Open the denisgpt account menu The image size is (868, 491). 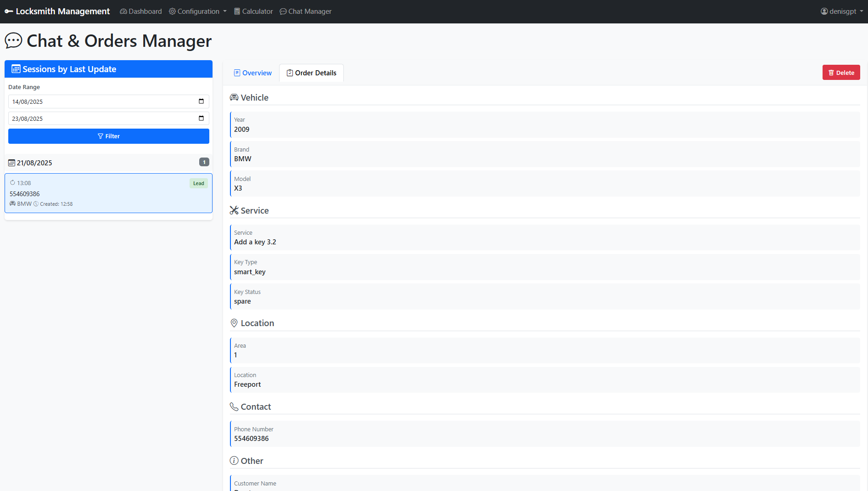click(x=841, y=11)
